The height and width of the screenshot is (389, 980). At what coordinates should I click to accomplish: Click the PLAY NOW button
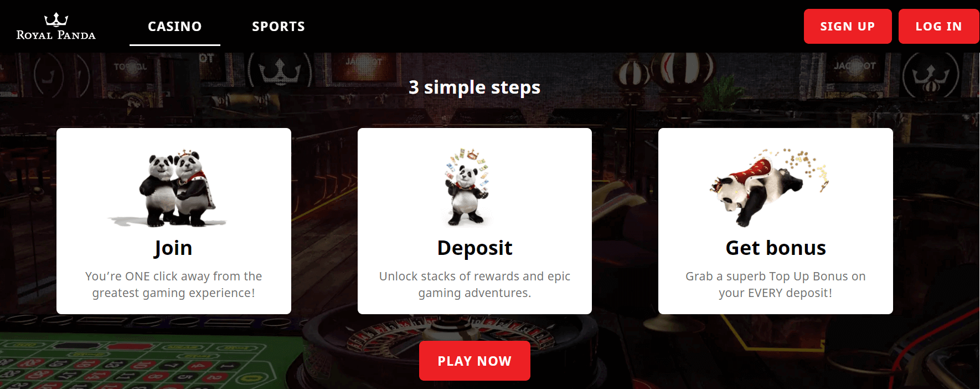click(474, 361)
